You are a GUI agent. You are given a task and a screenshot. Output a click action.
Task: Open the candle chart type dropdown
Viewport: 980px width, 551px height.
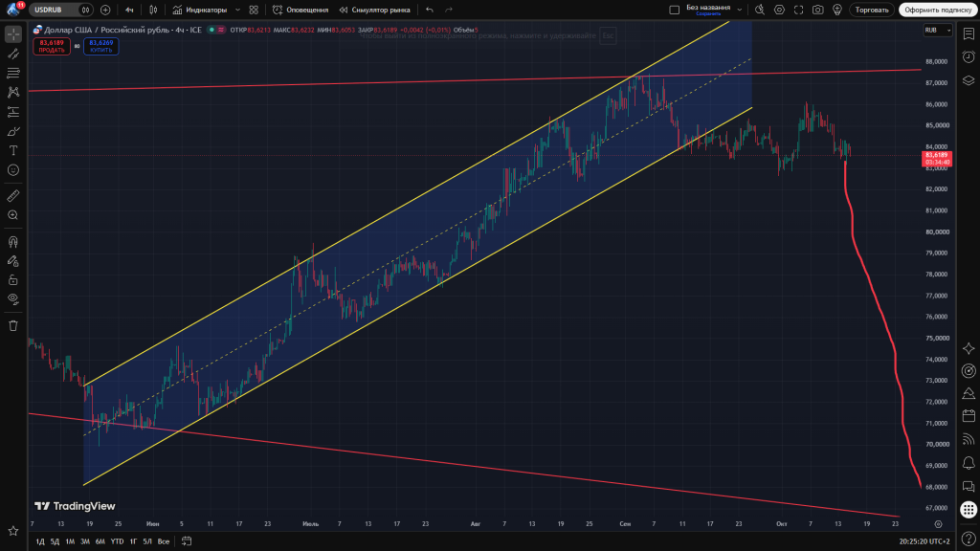click(x=153, y=10)
